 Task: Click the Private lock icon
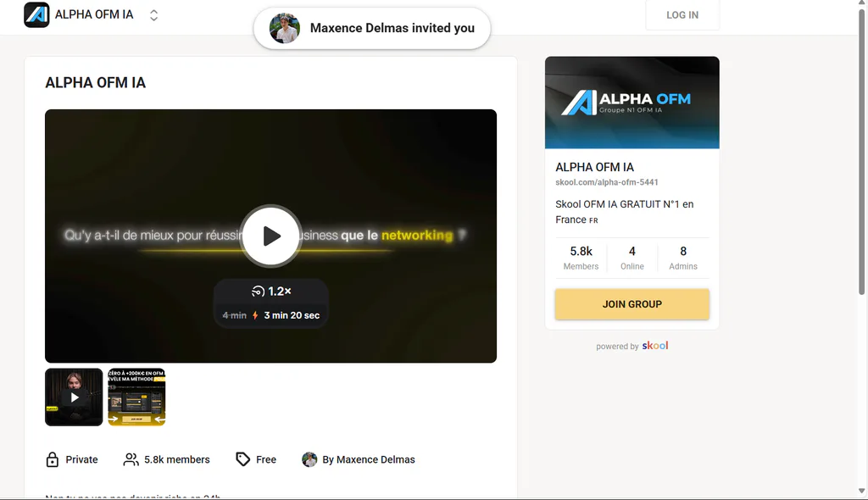[52, 459]
